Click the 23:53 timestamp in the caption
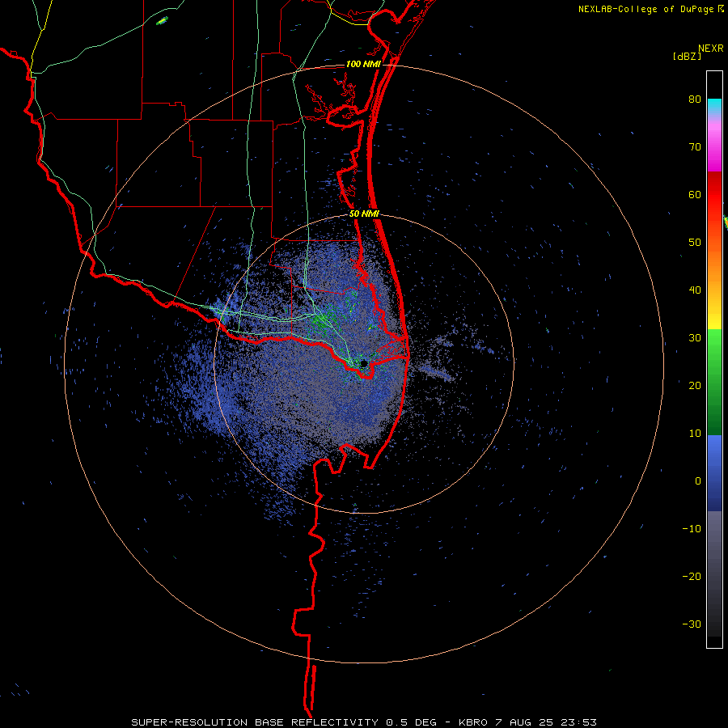 click(x=577, y=722)
